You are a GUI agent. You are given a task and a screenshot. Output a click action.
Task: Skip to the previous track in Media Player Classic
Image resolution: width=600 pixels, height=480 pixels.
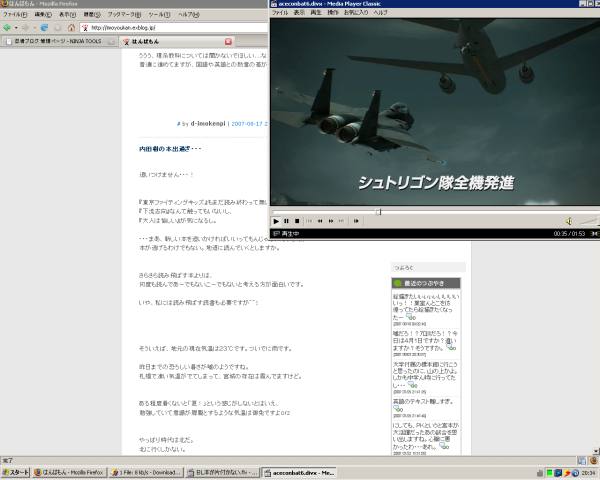coord(309,221)
